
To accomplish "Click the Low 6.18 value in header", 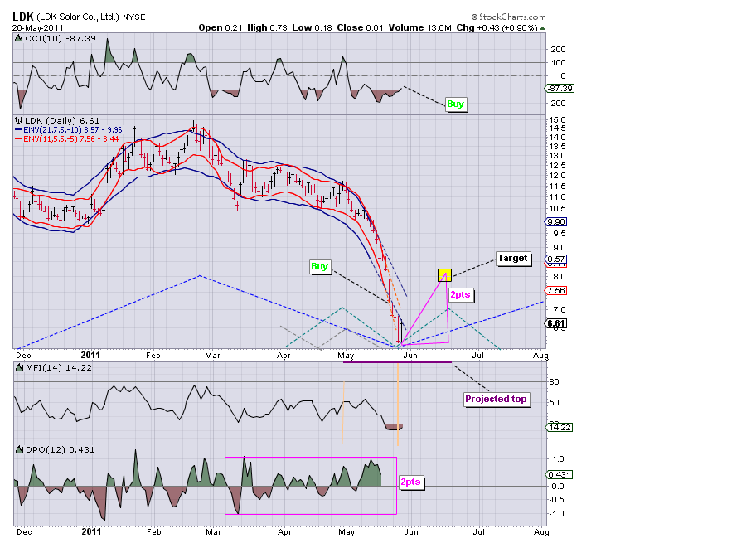I will tap(312, 28).
